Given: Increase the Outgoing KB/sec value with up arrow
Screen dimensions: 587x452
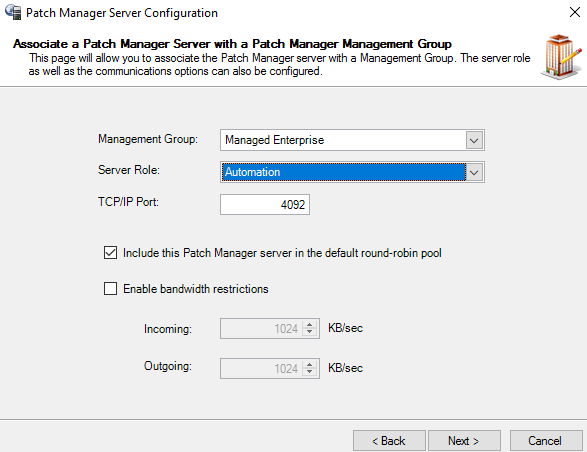Looking at the screenshot, I should tap(310, 365).
